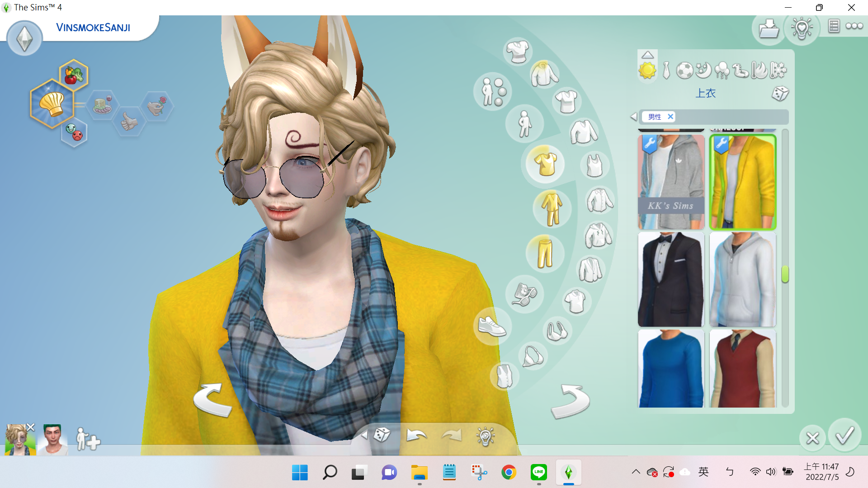The height and width of the screenshot is (488, 868).
Task: Open the notebook list icon at top right
Action: [834, 26]
